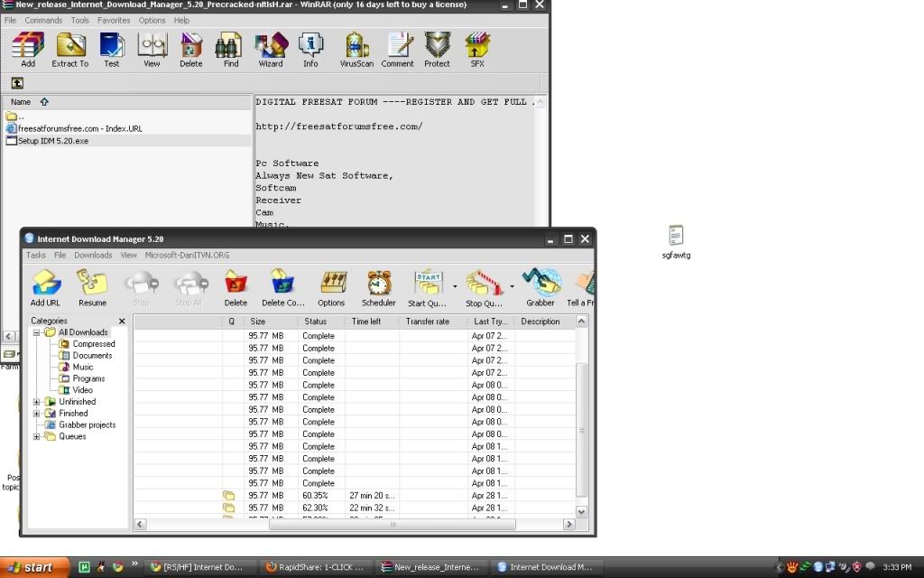The image size is (924, 578).
Task: Open the Microsoft-DanITVN.ORG menu in IDM
Action: (x=188, y=256)
